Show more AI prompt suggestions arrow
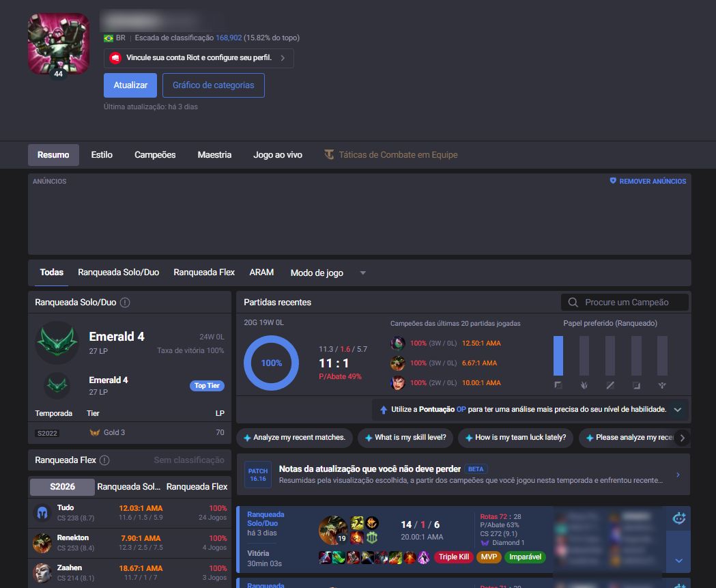The height and width of the screenshot is (588, 716). click(682, 438)
